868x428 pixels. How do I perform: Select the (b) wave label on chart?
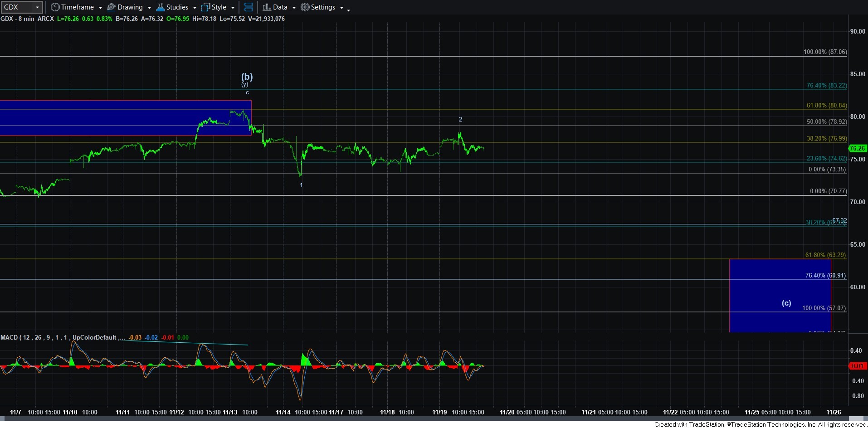coord(247,77)
